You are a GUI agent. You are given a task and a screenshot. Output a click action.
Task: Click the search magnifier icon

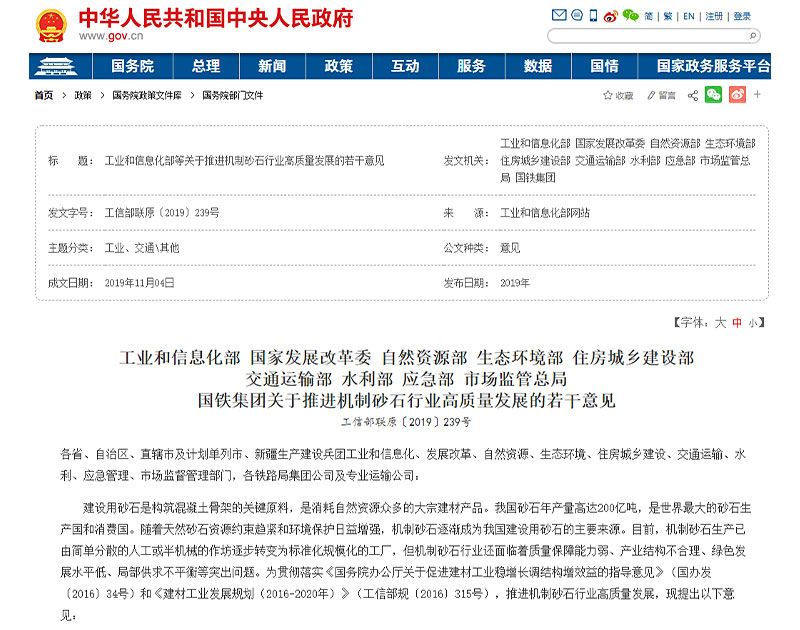(752, 36)
